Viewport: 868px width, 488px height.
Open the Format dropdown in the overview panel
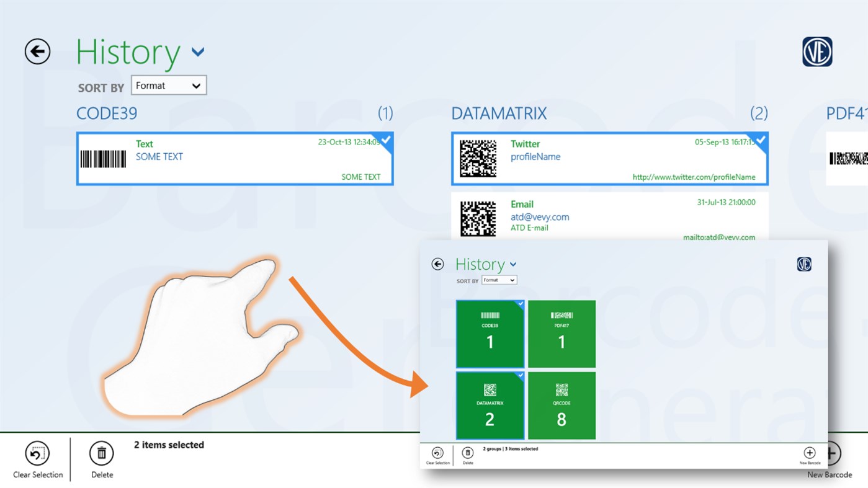(499, 280)
